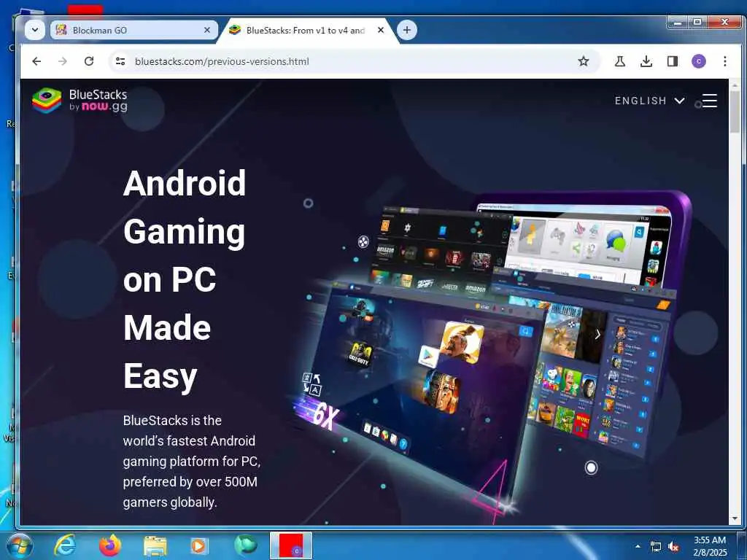Click the green globe taskbar icon

tap(246, 545)
